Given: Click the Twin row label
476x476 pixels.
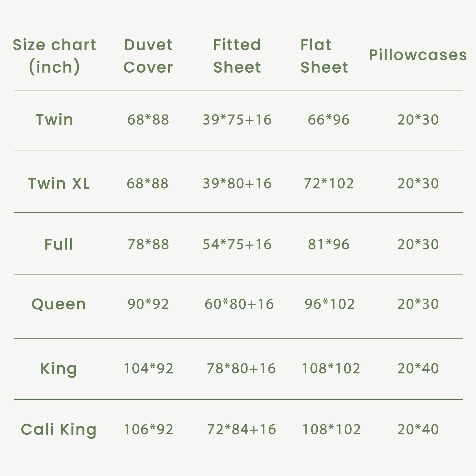Looking at the screenshot, I should (55, 120).
